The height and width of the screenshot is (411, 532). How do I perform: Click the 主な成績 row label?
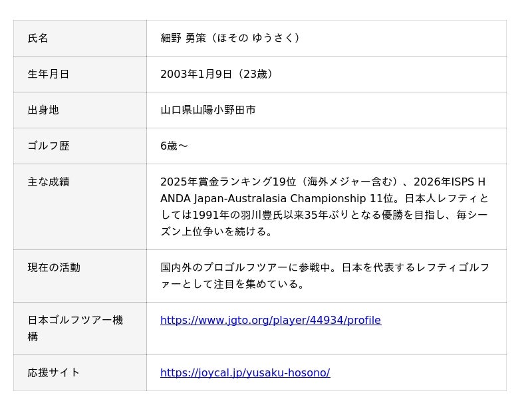pos(49,182)
